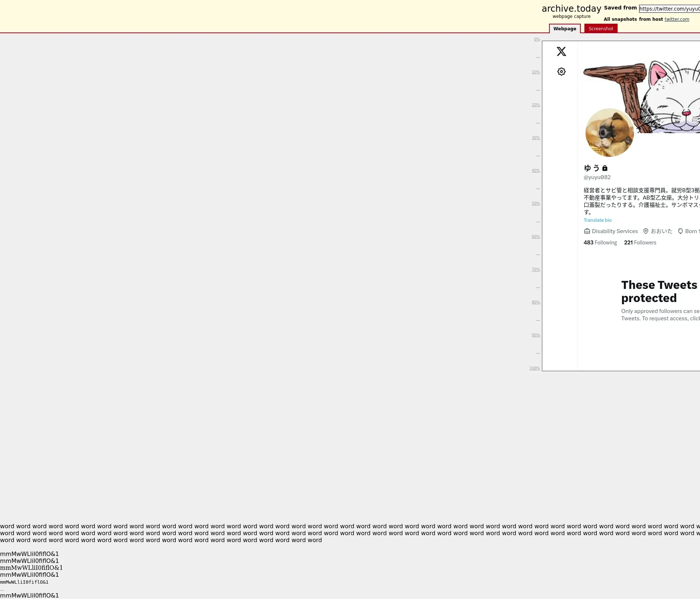Jump to the 100% page marker
The width and height of the screenshot is (700, 599).
[x=534, y=368]
